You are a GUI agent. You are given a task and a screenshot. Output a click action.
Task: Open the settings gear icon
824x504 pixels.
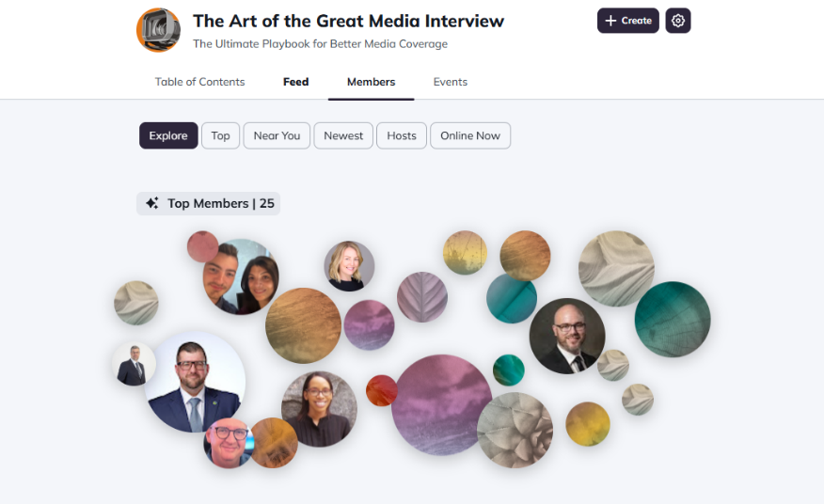(678, 21)
